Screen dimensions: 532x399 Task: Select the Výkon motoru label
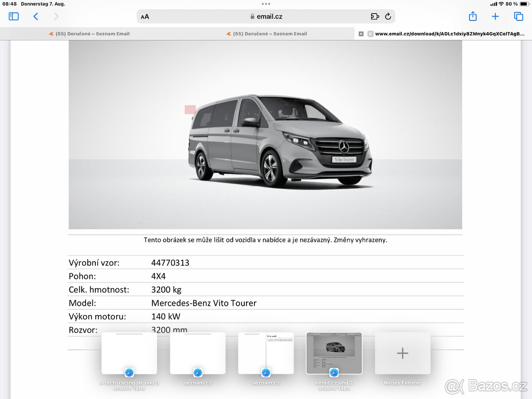click(98, 317)
